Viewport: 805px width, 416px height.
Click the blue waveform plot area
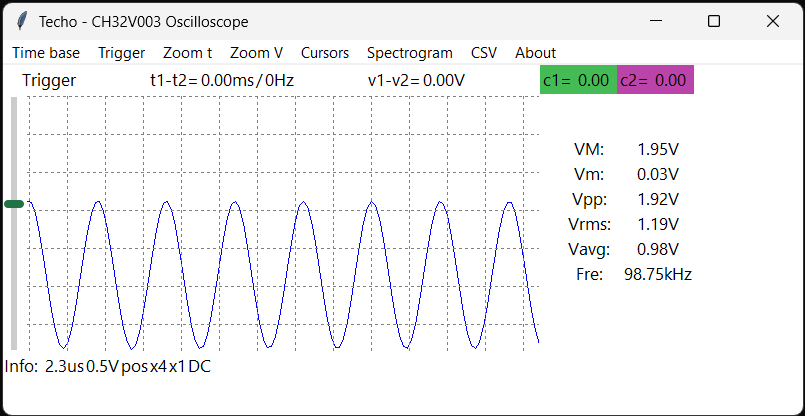pyautogui.click(x=283, y=223)
